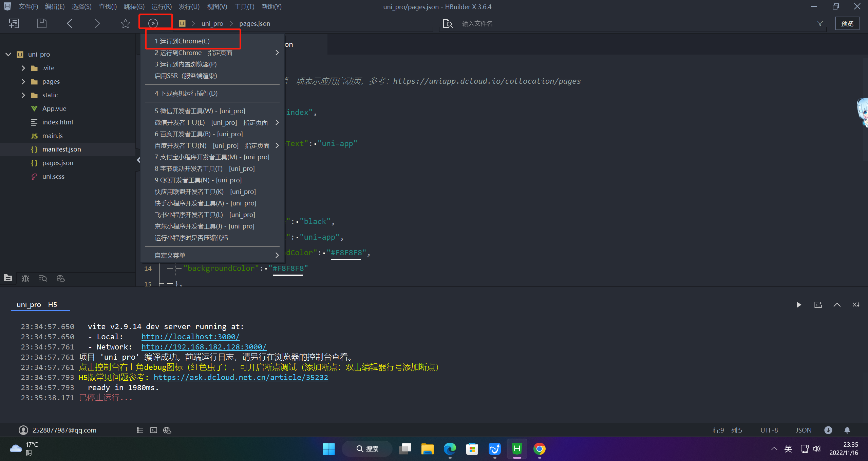Viewport: 868px width, 461px height.
Task: Click the uni_pro breadcrumb
Action: coord(212,23)
